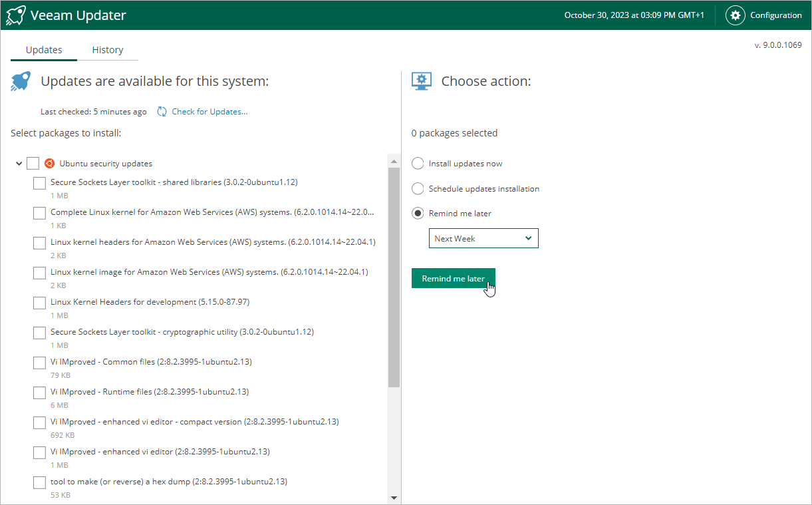812x505 pixels.
Task: Click the date and time text in header
Action: pyautogui.click(x=634, y=15)
